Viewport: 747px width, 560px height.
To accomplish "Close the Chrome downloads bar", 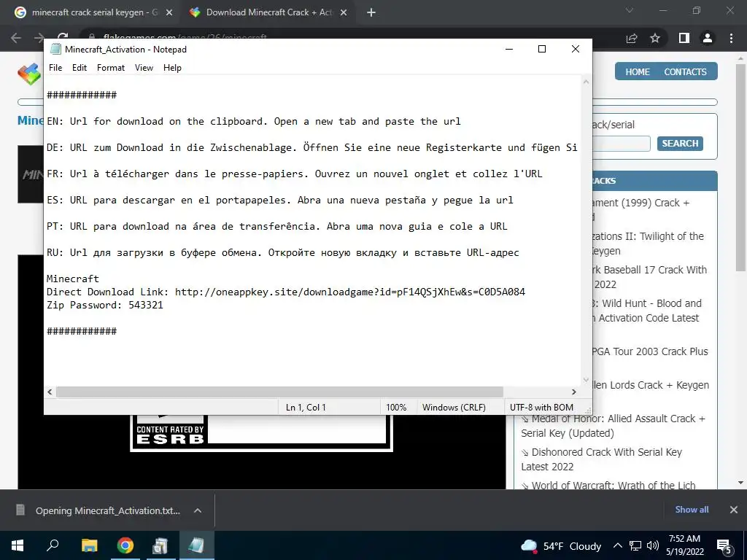I will [734, 510].
